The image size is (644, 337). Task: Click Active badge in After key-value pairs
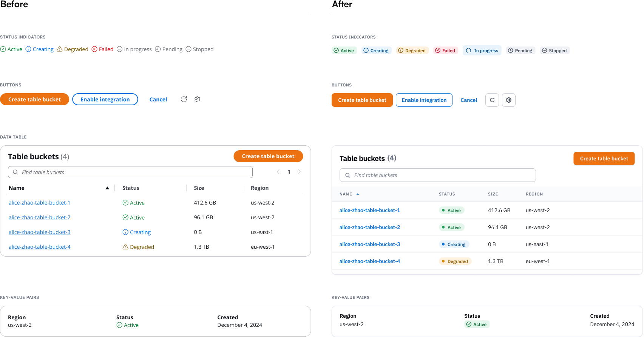[x=477, y=324]
